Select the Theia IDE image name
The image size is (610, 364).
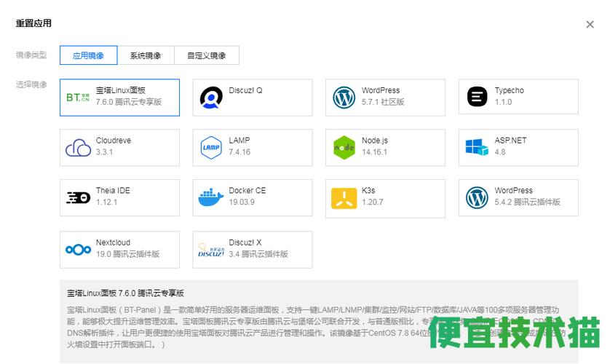click(x=113, y=191)
